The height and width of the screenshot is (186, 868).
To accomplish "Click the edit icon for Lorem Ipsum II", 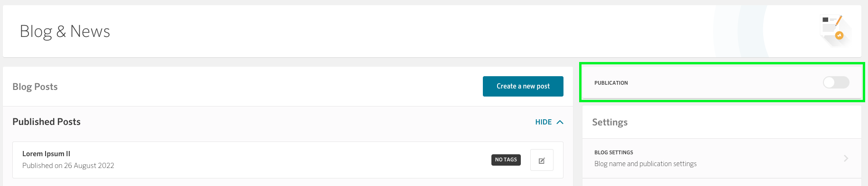I will pyautogui.click(x=542, y=160).
